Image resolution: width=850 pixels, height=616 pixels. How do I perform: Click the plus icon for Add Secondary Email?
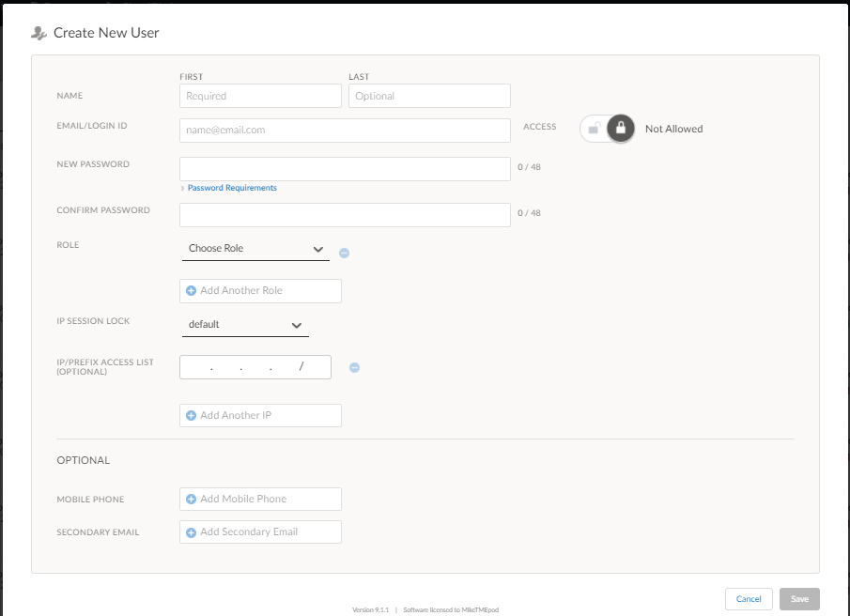[191, 532]
